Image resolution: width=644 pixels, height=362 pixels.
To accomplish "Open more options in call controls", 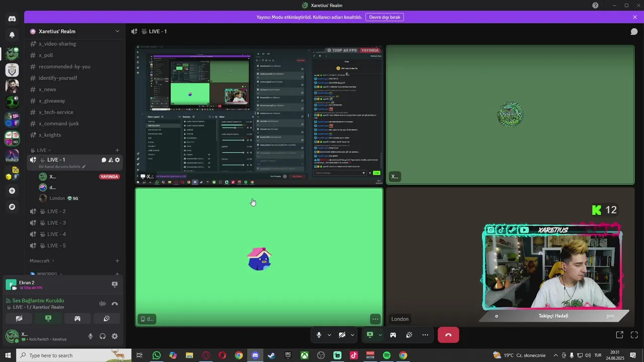I will click(x=425, y=335).
